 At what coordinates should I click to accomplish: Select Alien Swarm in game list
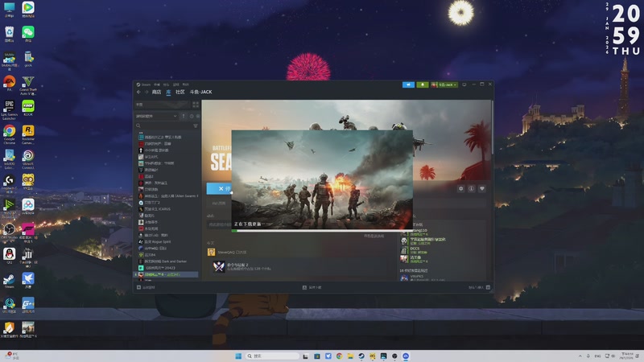pyautogui.click(x=168, y=195)
